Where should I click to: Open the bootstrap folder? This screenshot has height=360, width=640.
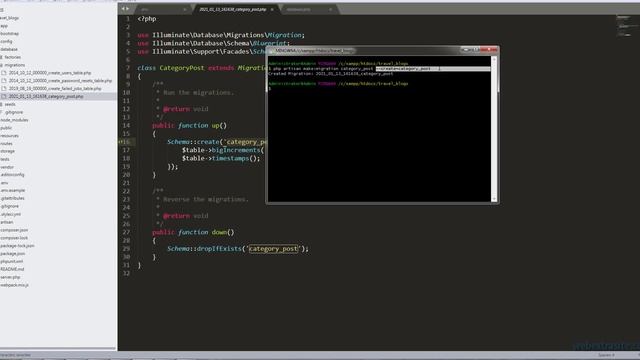point(9,33)
